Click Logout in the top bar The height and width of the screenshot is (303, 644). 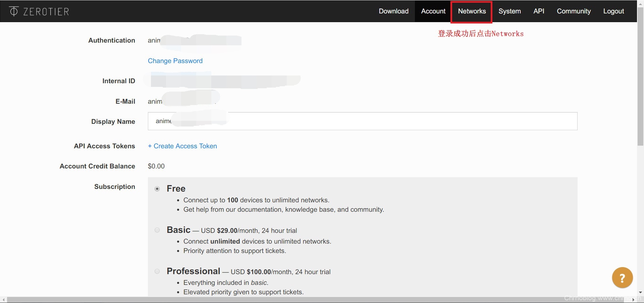tap(613, 11)
